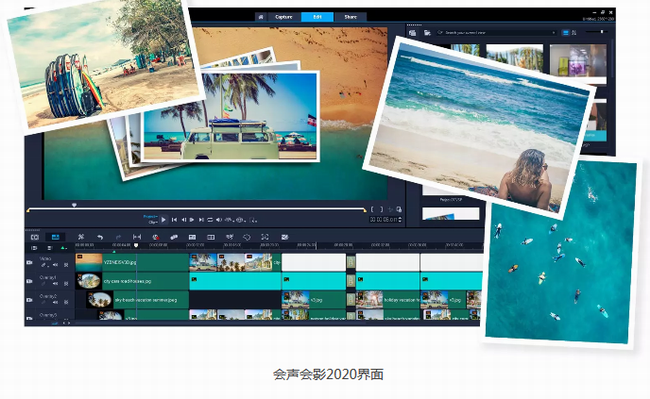Toggle track transparency on Video track
This screenshot has width=650, height=399.
click(x=66, y=265)
